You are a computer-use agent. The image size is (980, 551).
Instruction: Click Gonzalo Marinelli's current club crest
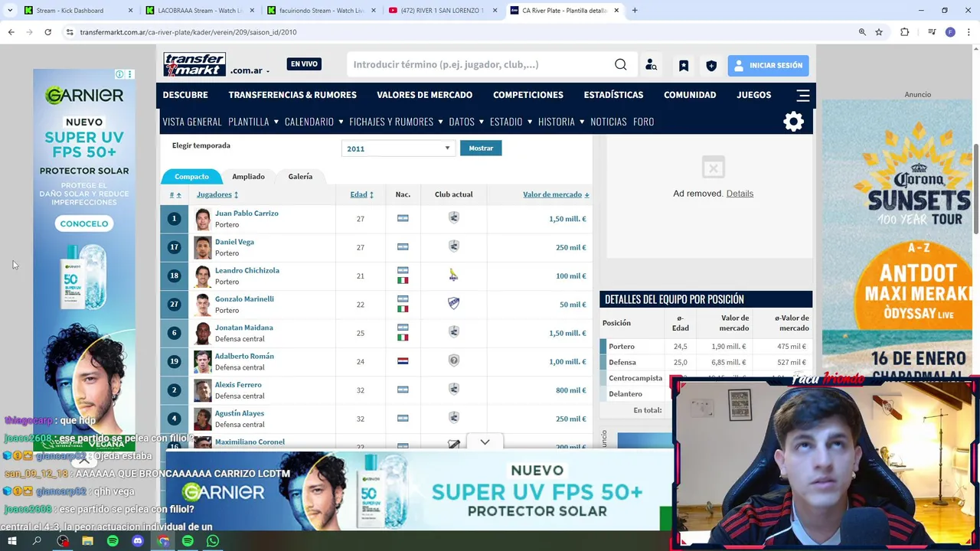454,303
